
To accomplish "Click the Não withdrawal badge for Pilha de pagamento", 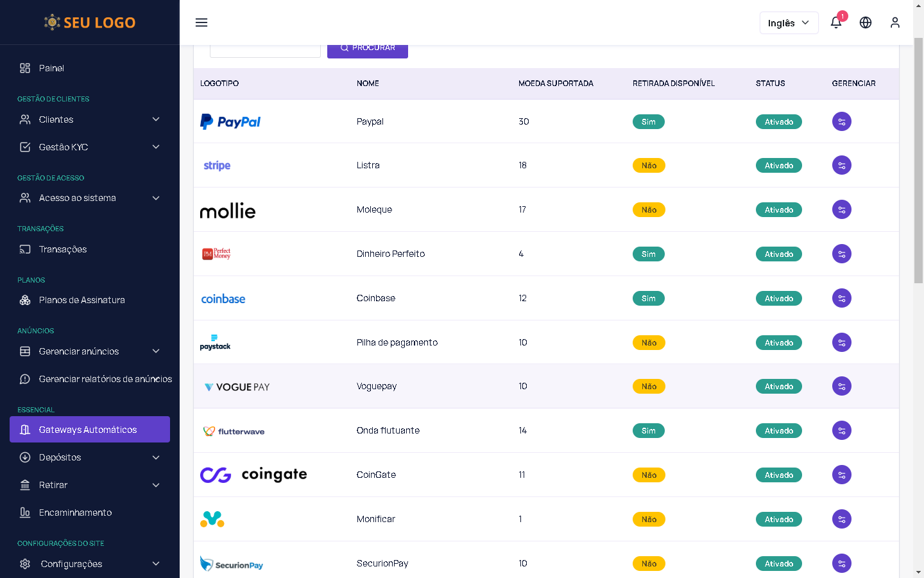I will [649, 343].
